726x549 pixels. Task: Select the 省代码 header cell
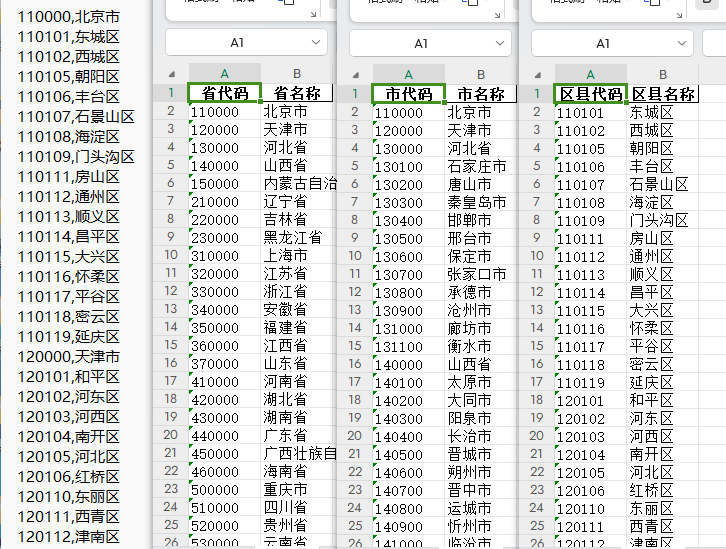pyautogui.click(x=225, y=93)
